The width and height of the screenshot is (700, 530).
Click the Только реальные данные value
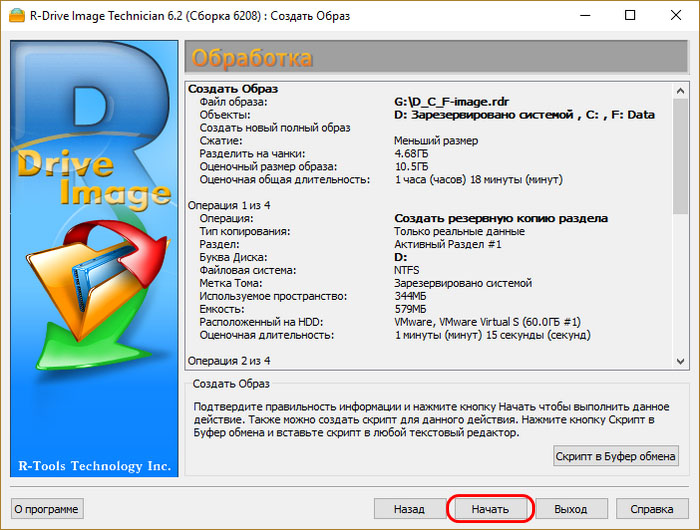click(459, 231)
